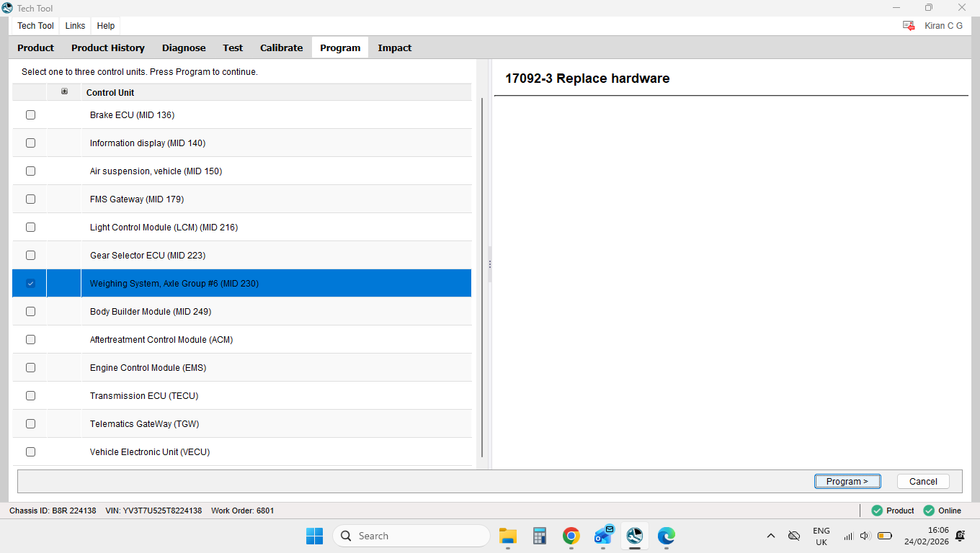Screen dimensions: 980x553
Task: Check the Brake ECU (MID 136) box
Action: click(30, 114)
